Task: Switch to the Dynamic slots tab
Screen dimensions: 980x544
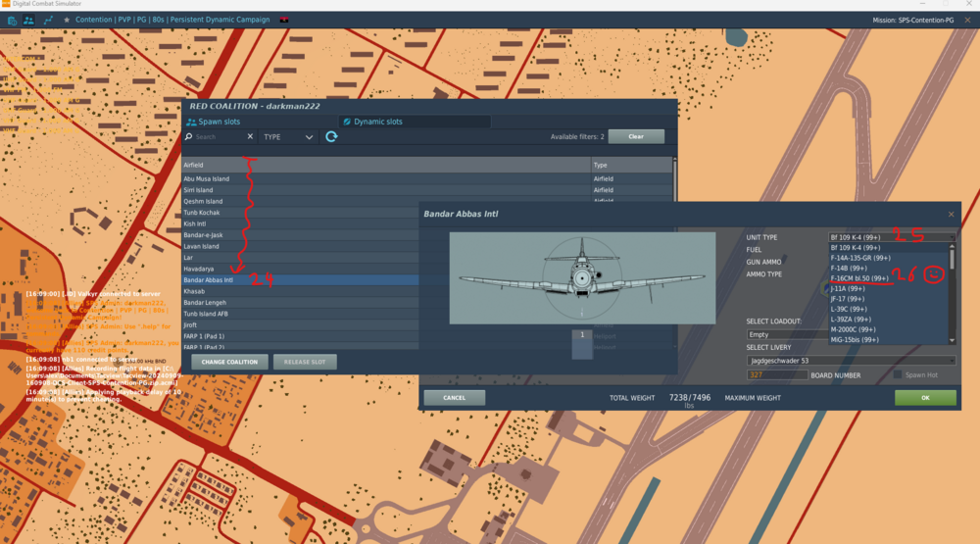Action: tap(377, 122)
